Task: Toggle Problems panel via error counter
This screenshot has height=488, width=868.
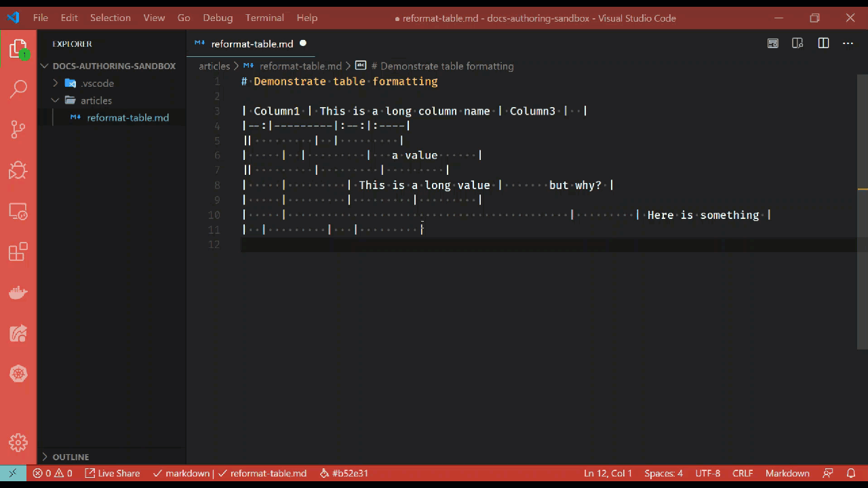Action: [x=54, y=473]
